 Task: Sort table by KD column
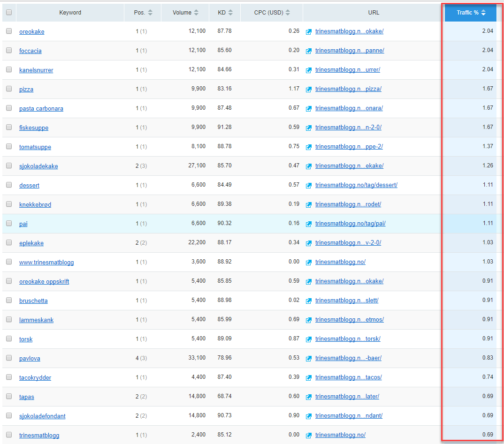(225, 13)
